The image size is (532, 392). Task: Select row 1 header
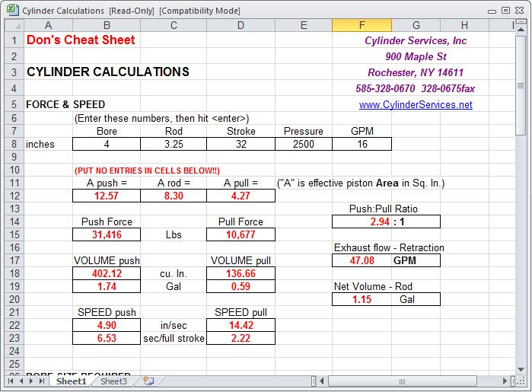pos(14,40)
